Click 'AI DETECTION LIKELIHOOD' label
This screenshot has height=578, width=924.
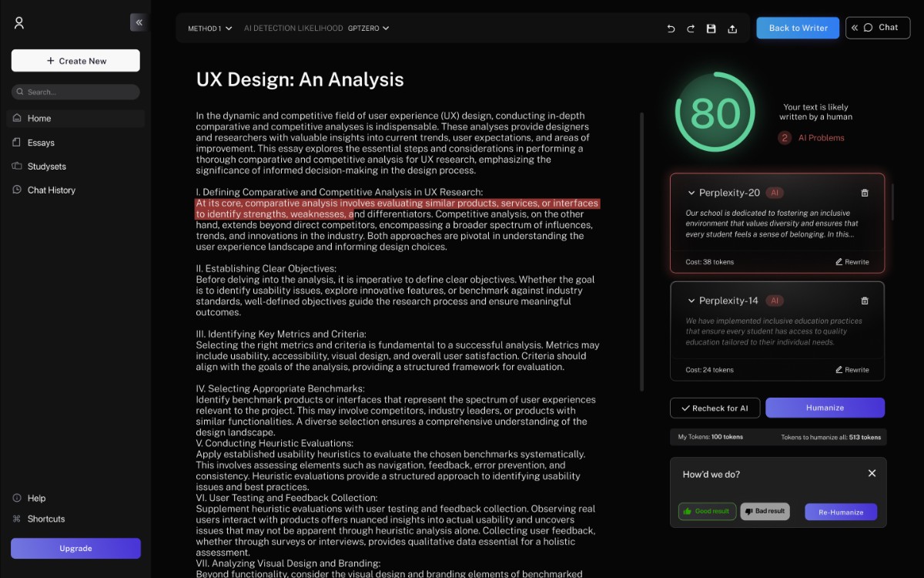pyautogui.click(x=293, y=29)
